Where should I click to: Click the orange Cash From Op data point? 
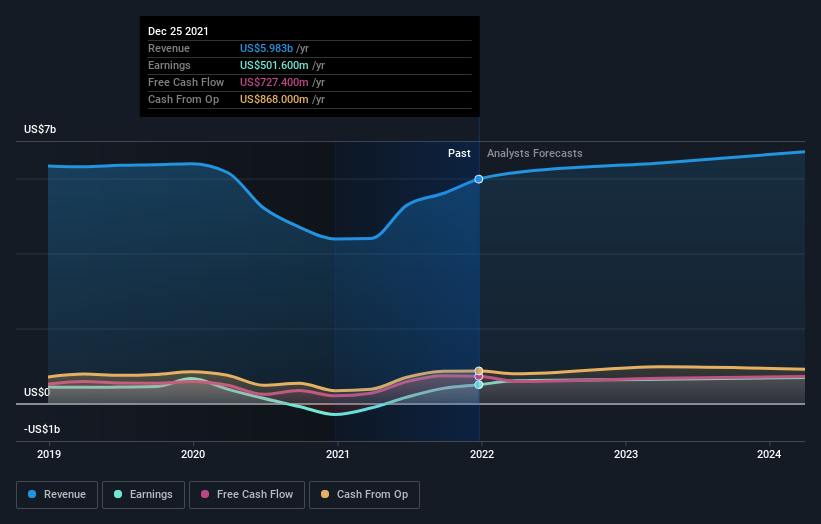pyautogui.click(x=479, y=371)
